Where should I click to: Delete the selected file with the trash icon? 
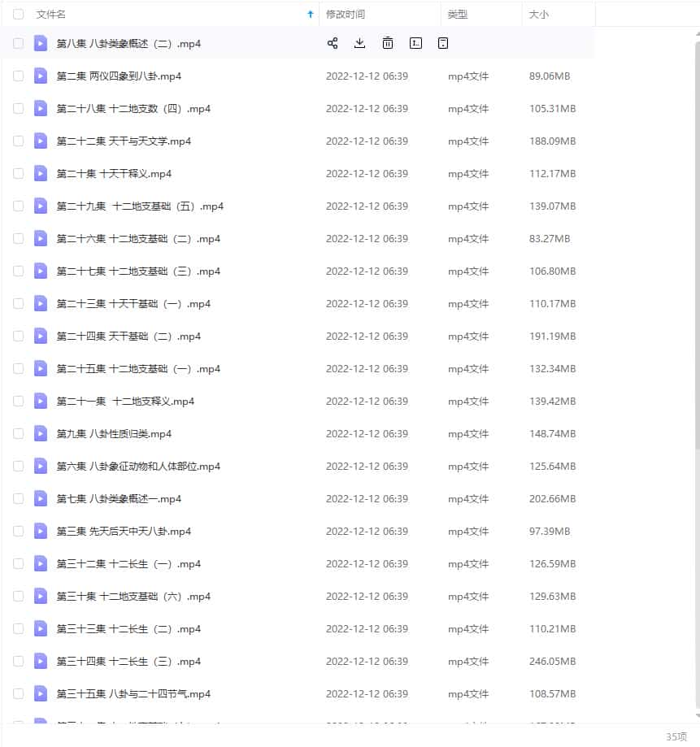(x=388, y=43)
